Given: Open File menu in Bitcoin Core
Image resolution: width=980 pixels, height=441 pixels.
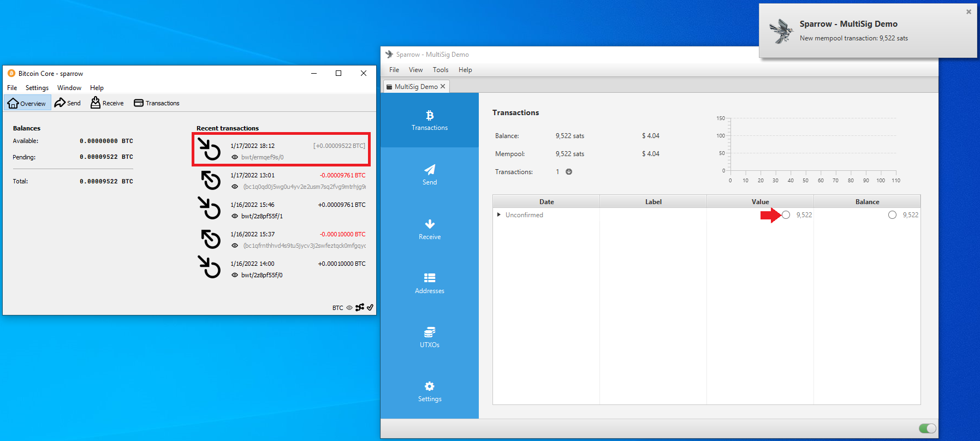Looking at the screenshot, I should [x=12, y=87].
